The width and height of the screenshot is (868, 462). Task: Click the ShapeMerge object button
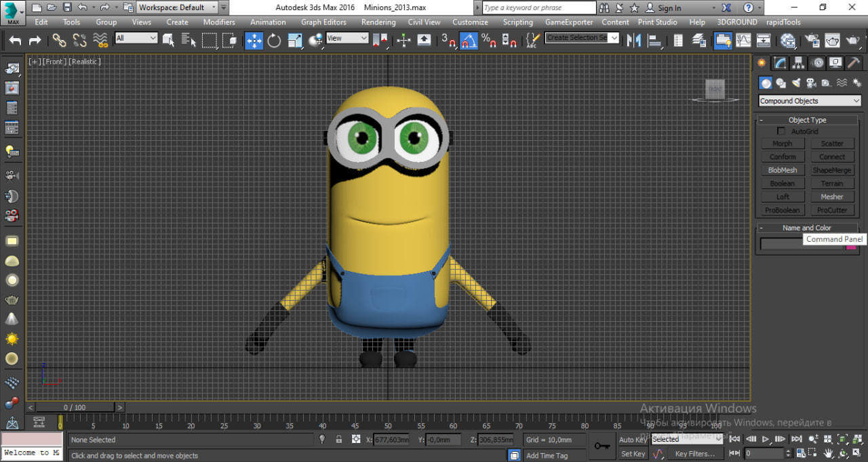832,170
